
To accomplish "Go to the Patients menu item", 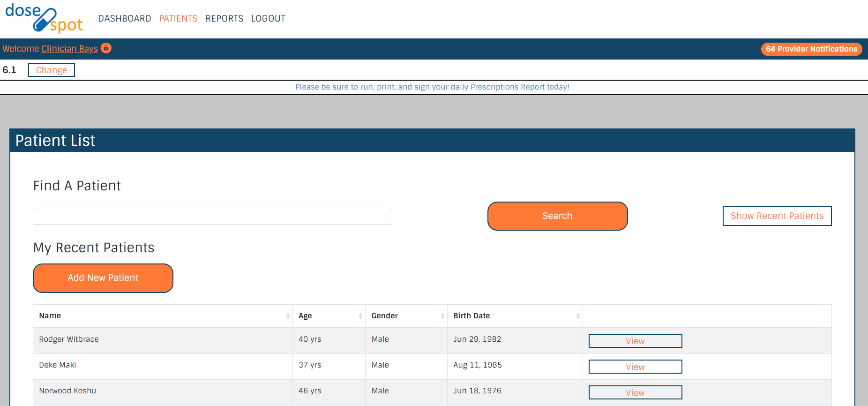I will point(178,19).
